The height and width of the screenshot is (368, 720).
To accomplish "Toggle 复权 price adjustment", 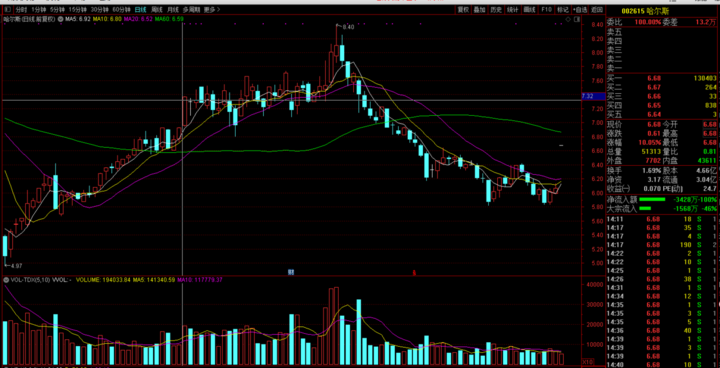I will click(463, 9).
